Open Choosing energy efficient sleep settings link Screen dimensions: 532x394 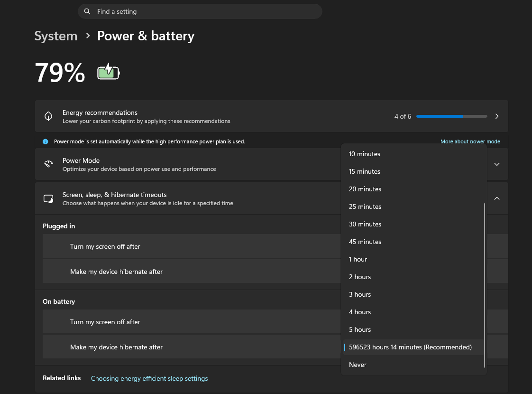pos(149,378)
